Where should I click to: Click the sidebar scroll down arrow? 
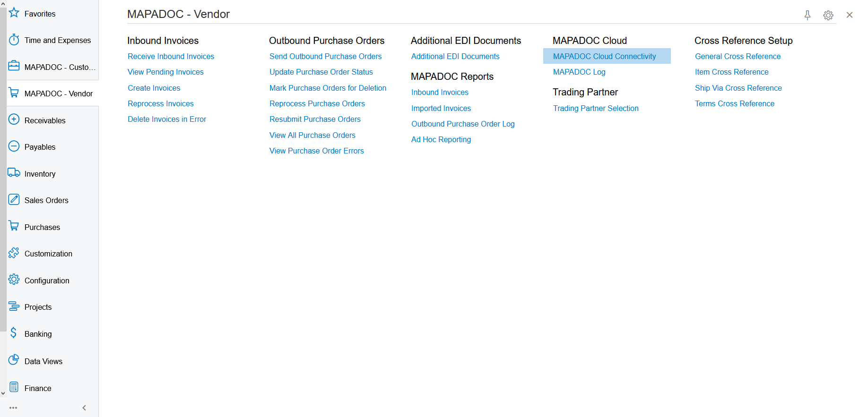pos(3,393)
